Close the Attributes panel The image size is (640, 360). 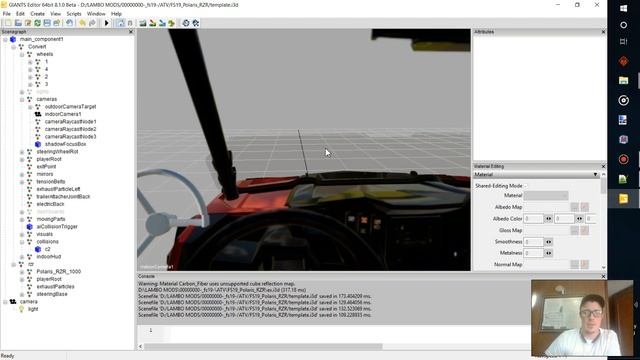click(x=603, y=32)
